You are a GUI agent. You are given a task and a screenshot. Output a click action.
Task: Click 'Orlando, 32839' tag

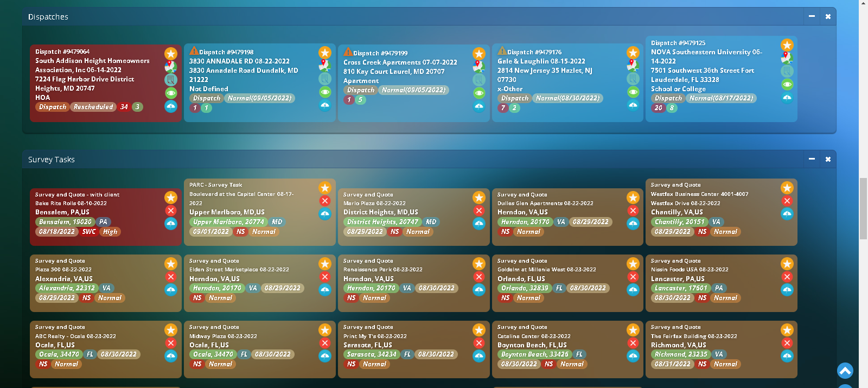tap(525, 288)
